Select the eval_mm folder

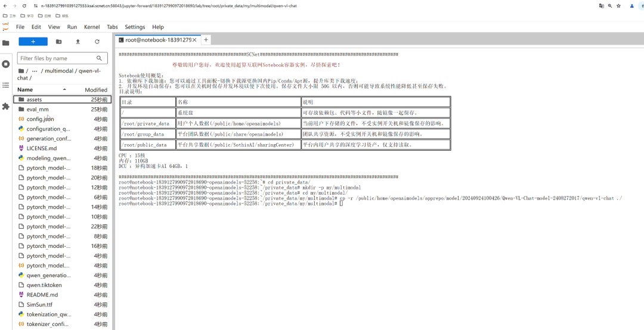point(38,109)
